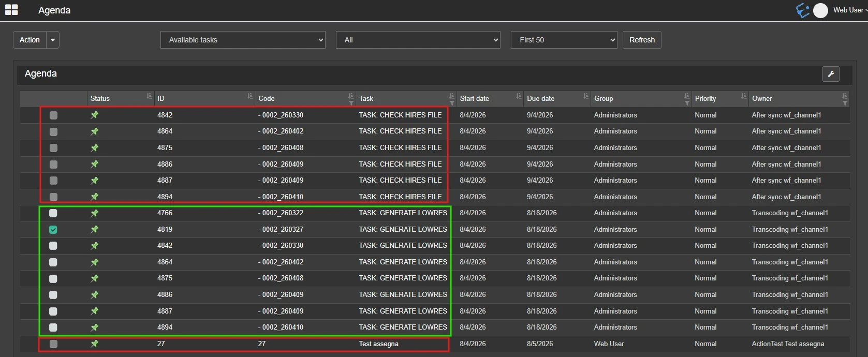This screenshot has height=357, width=868.
Task: Click Administrators group for ID 4819
Action: (x=615, y=229)
